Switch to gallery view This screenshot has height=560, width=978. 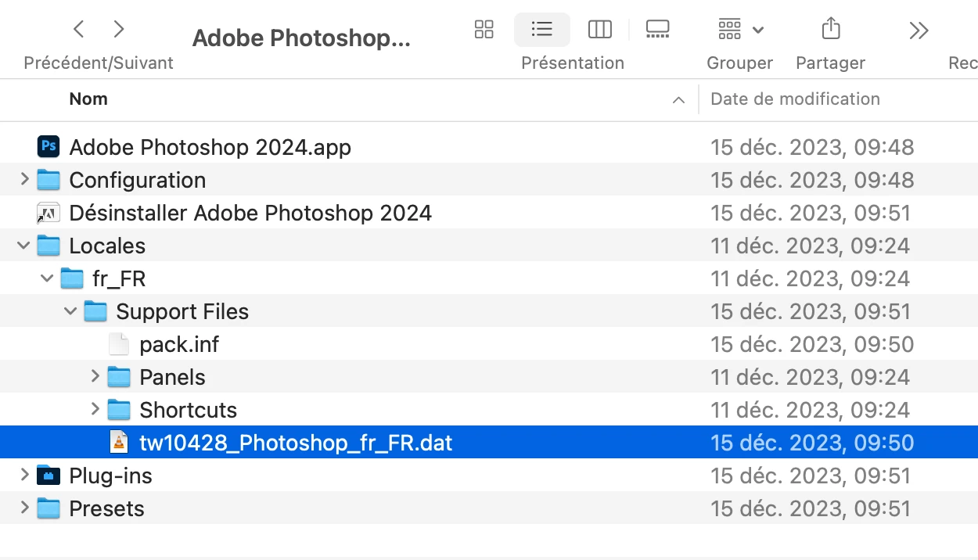click(x=657, y=30)
